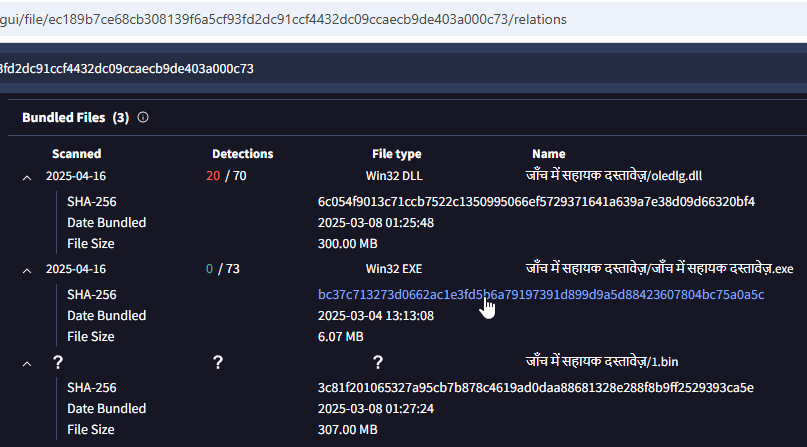Click bundled date 2025-03-08 01:27:24
The image size is (807, 447).
point(376,408)
